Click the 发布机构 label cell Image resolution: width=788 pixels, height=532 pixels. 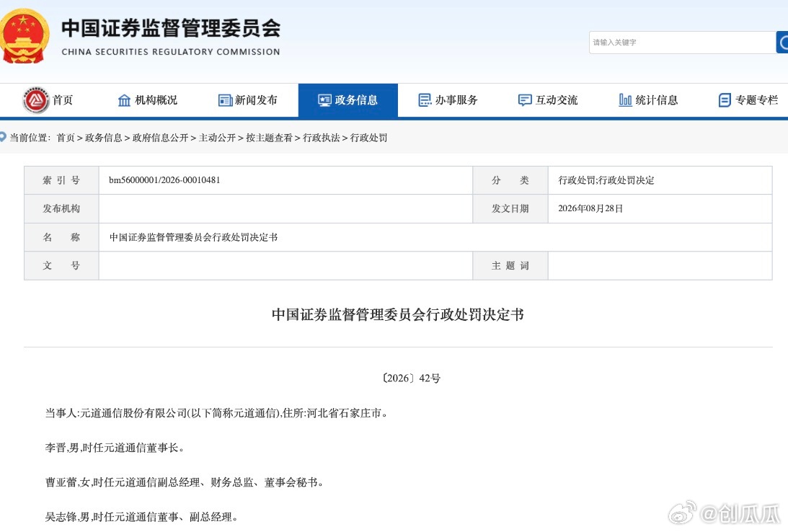(61, 208)
